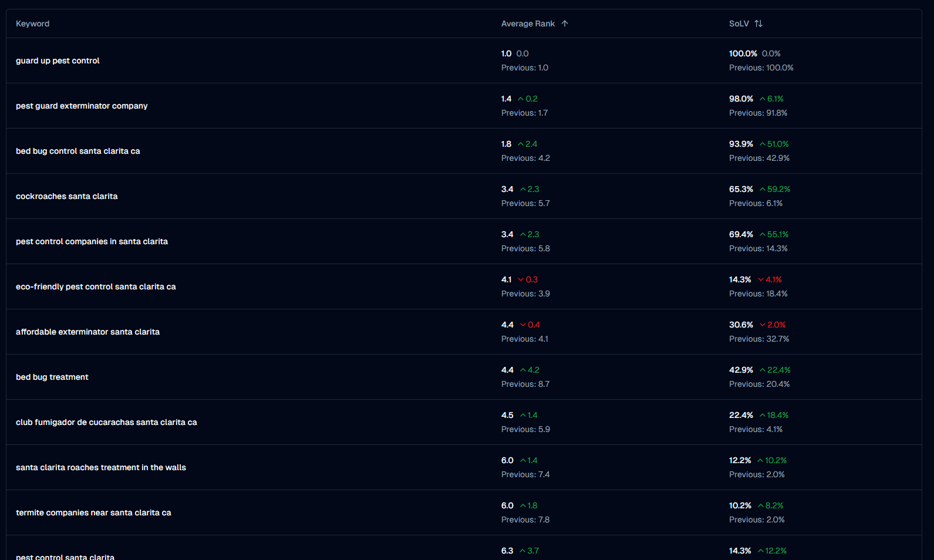The width and height of the screenshot is (934, 560).
Task: Click average rank 1.4 value
Action: point(506,99)
